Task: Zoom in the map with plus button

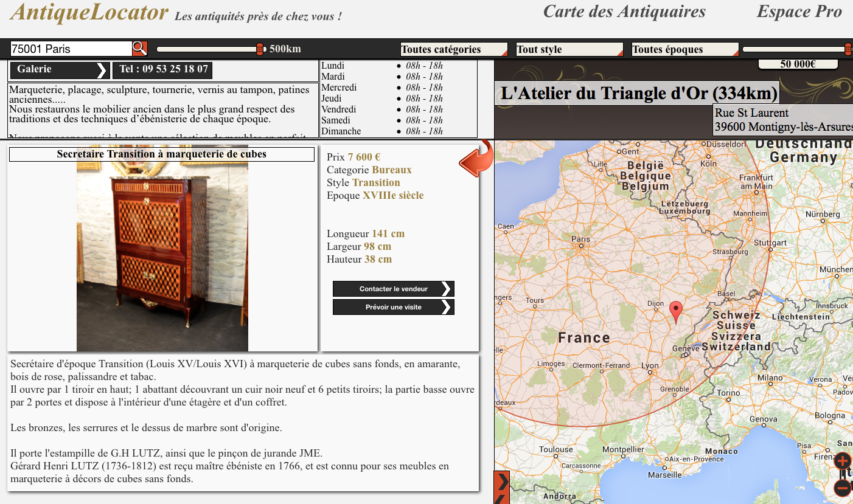Action: pos(842,460)
